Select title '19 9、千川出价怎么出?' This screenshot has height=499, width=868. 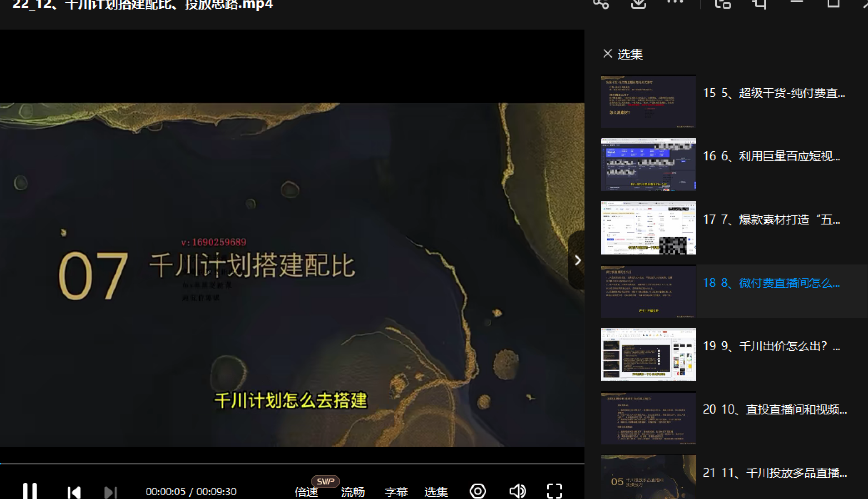click(x=771, y=346)
